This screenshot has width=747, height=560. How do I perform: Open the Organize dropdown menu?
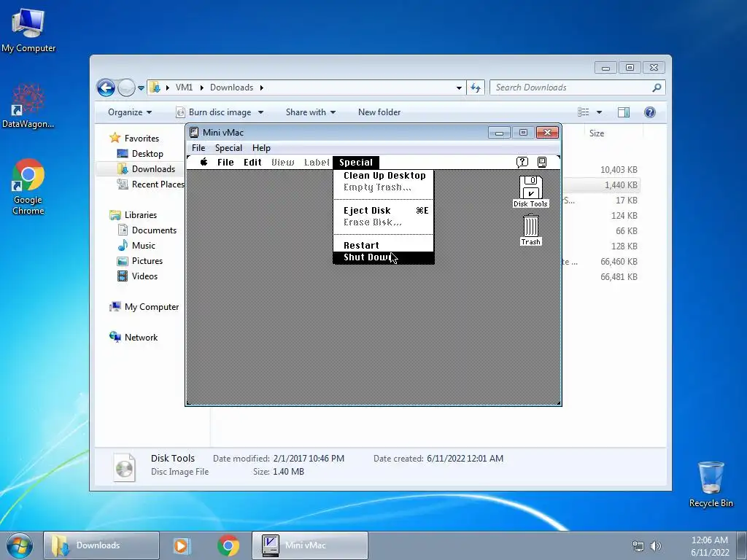pyautogui.click(x=130, y=112)
